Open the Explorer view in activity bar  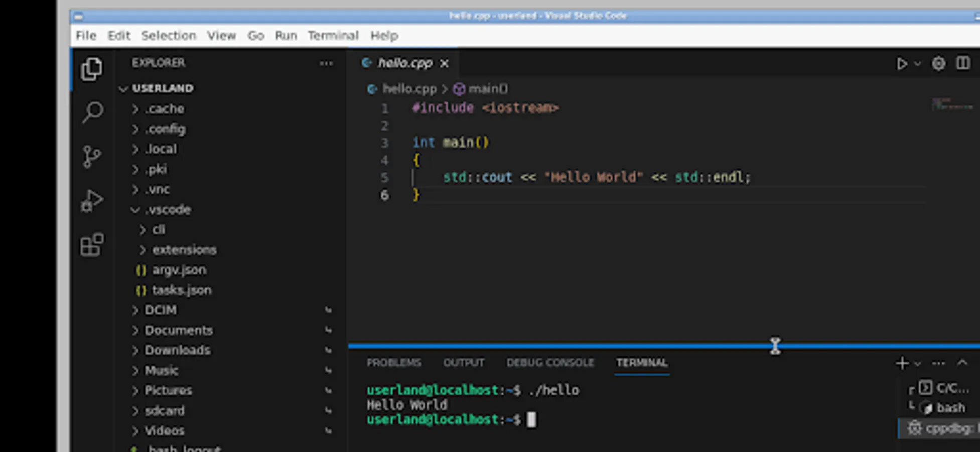[91, 69]
